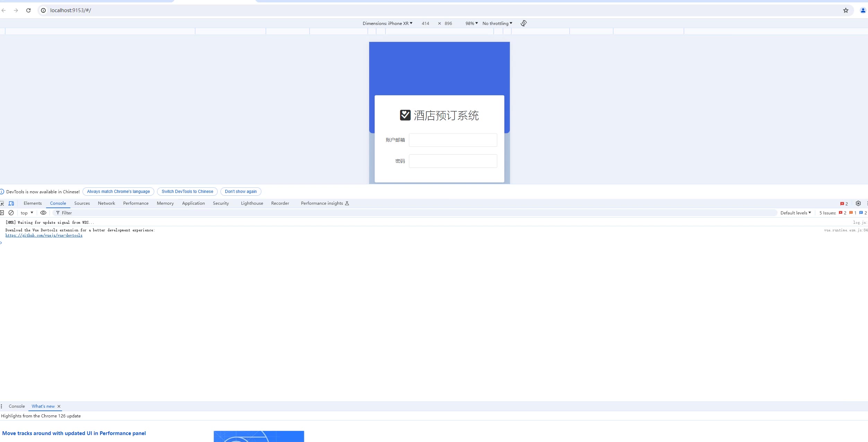Viewport: 868px width, 442px height.
Task: Open the Dimensions iPhone XR dropdown
Action: [388, 23]
